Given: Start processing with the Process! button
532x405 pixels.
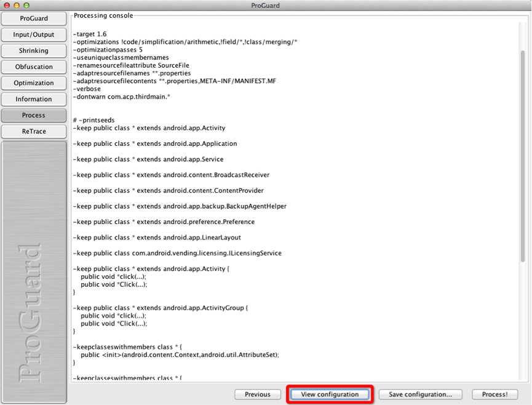Looking at the screenshot, I should tap(494, 394).
